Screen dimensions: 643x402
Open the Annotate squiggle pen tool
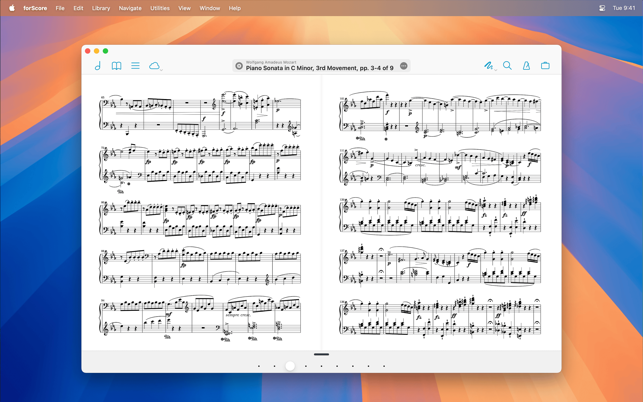click(488, 66)
